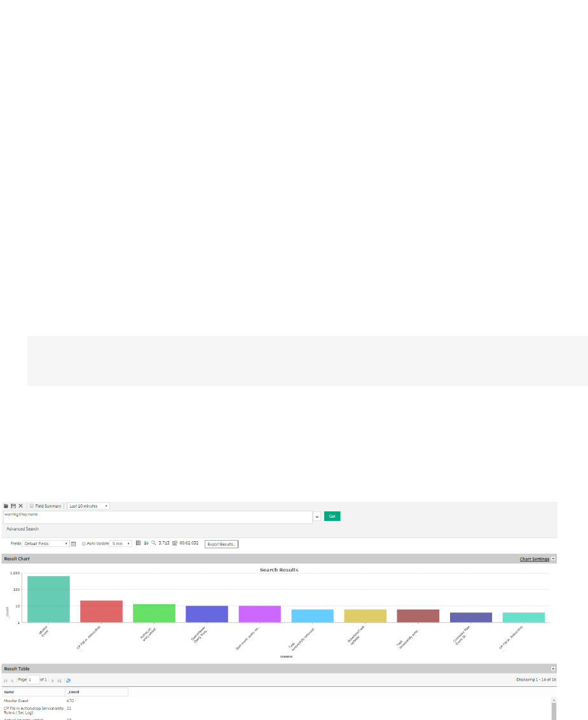Viewport: 588px width, 720px height.
Task: Click the elapsed time icon
Action: [x=175, y=543]
